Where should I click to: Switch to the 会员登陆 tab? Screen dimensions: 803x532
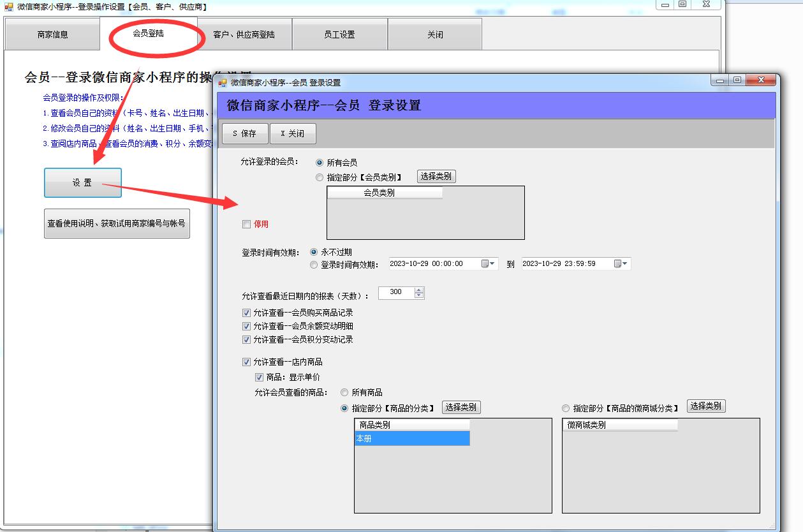(148, 33)
